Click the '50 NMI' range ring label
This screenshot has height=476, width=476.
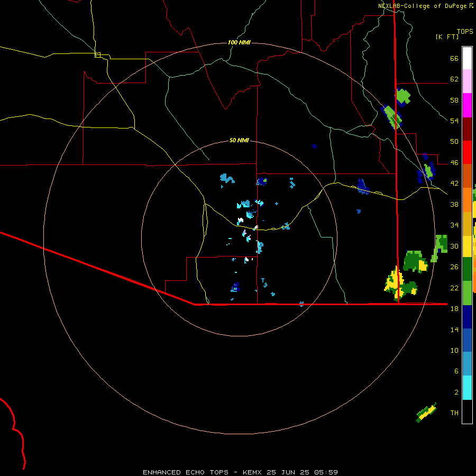tap(239, 140)
